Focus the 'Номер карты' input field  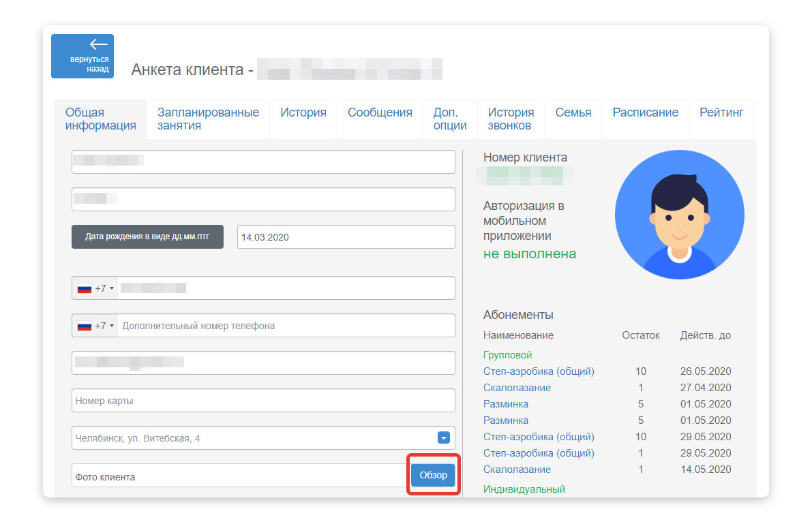263,401
